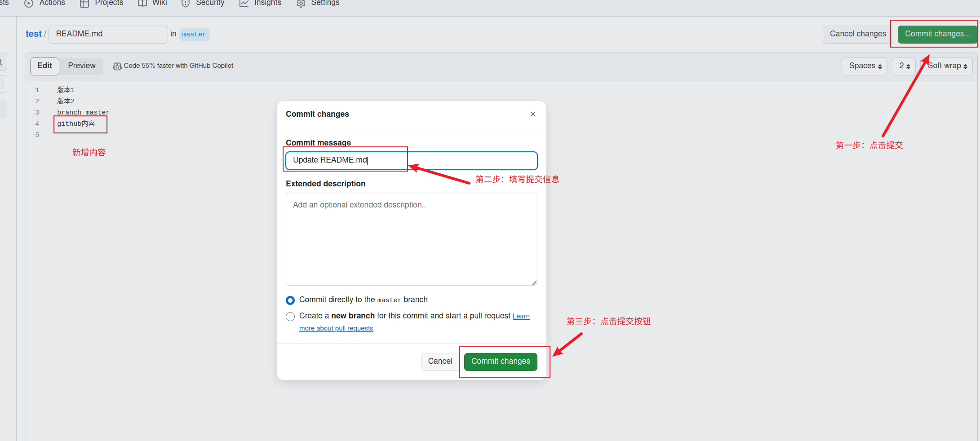The width and height of the screenshot is (980, 441).
Task: Switch to the Edit tab
Action: point(44,66)
